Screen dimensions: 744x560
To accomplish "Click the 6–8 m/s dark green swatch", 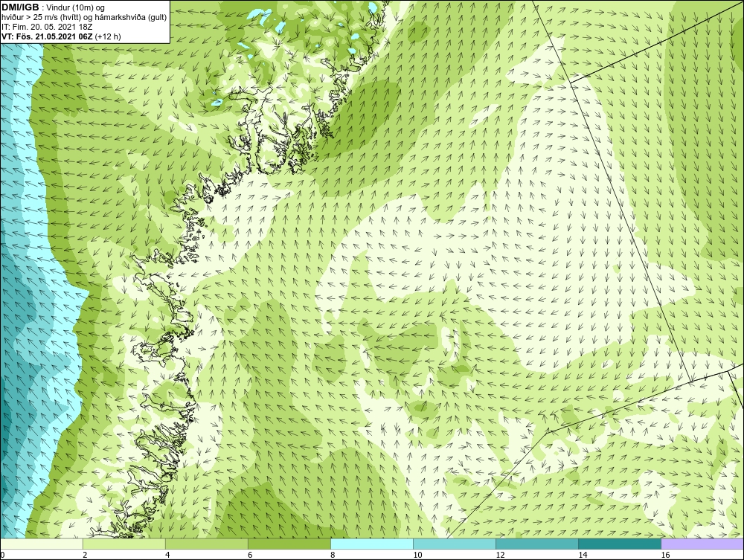I will [289, 544].
